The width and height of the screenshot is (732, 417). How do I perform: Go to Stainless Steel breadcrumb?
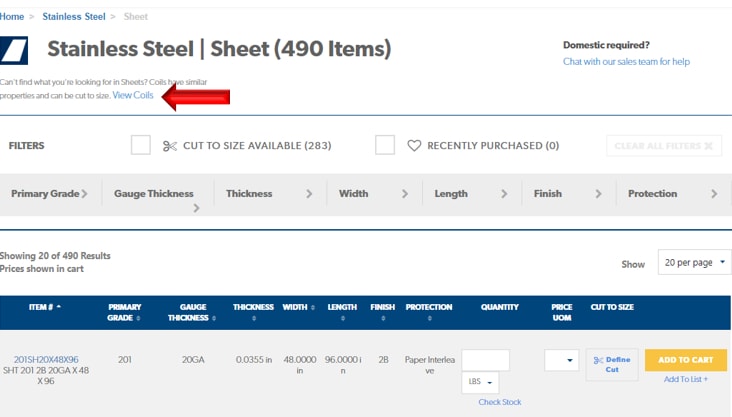(75, 17)
